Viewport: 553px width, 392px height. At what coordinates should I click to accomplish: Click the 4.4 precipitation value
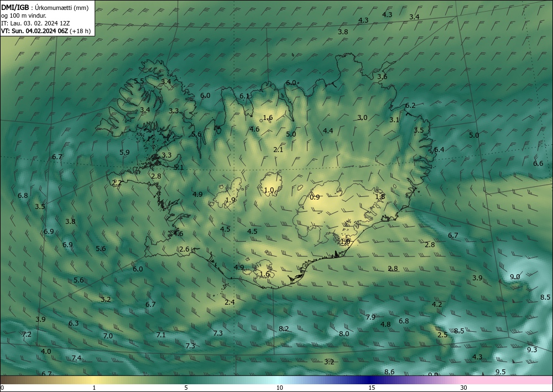(328, 131)
